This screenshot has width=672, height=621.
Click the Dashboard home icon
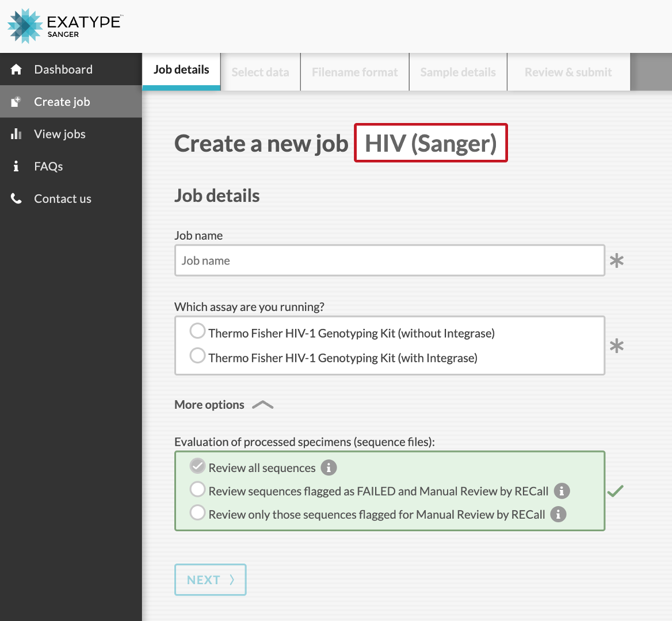pyautogui.click(x=16, y=70)
